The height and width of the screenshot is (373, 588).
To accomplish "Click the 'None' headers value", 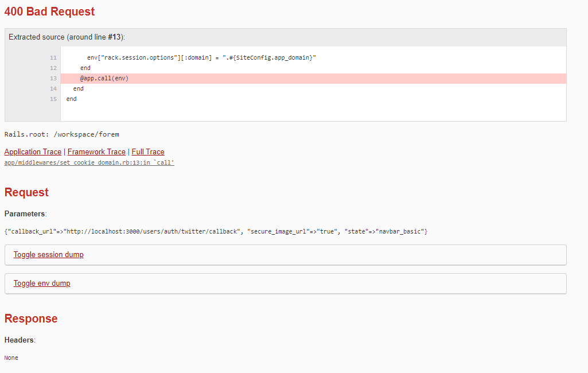I will [x=11, y=358].
